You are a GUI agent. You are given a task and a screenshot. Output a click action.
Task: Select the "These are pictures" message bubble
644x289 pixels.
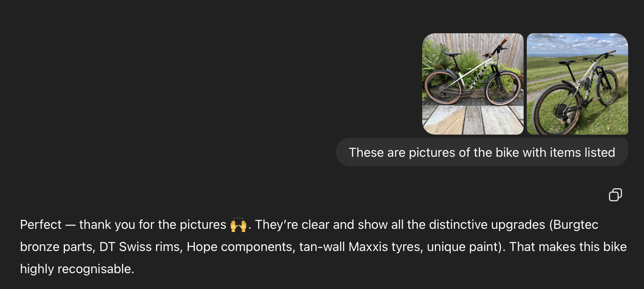click(x=482, y=152)
